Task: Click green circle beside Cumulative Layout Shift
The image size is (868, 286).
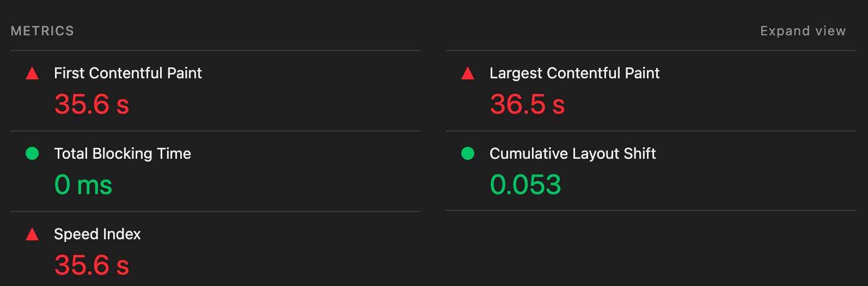Action: pyautogui.click(x=468, y=153)
